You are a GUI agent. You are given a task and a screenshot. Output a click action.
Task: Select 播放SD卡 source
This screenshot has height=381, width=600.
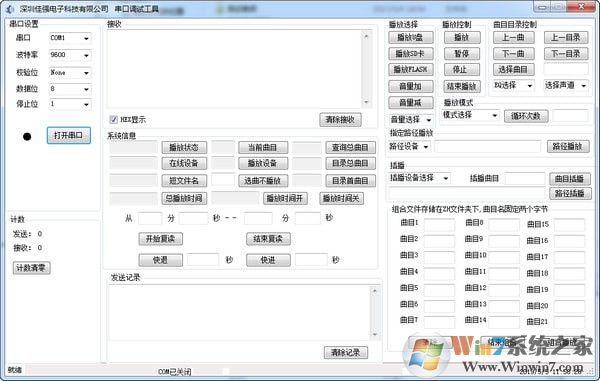tap(411, 54)
